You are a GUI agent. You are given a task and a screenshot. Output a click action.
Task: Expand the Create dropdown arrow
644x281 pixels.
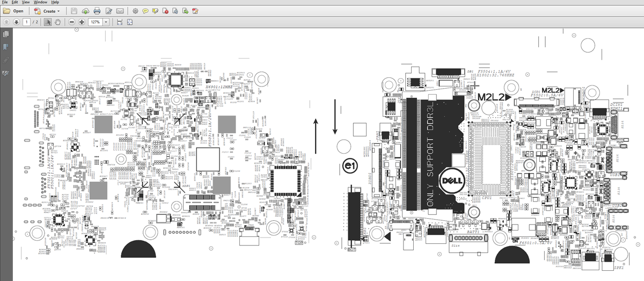click(58, 11)
